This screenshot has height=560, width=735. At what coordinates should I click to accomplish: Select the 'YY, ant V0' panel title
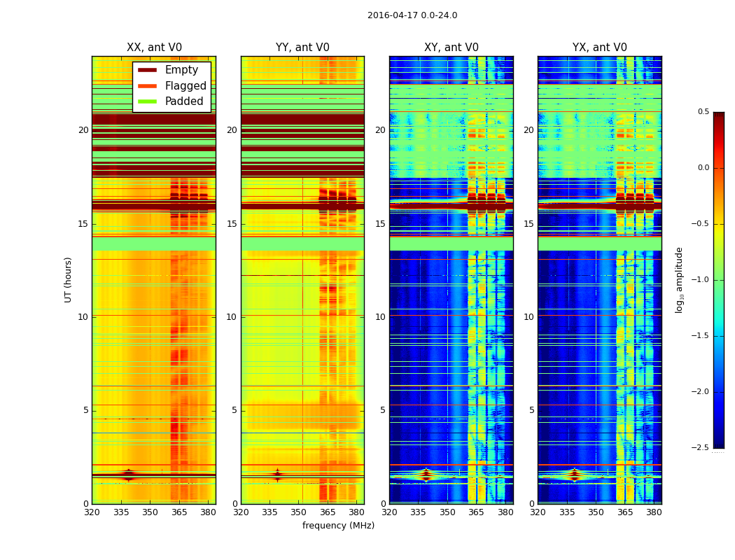[x=302, y=48]
